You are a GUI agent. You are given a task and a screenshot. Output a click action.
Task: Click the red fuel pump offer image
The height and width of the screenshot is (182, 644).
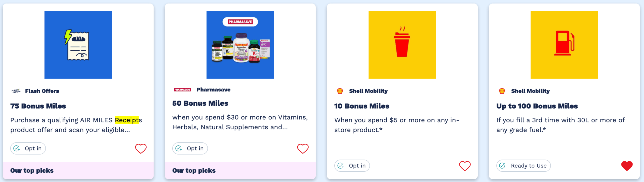click(x=564, y=45)
